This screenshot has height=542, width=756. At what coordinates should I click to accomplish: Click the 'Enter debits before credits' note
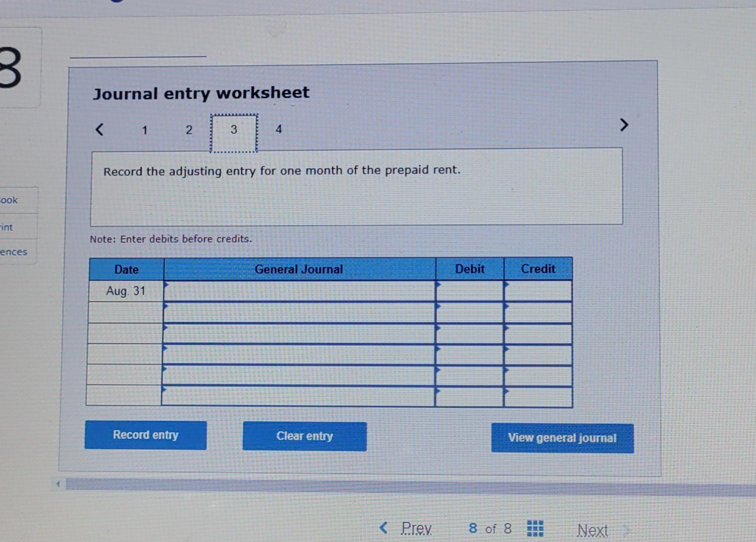point(171,239)
